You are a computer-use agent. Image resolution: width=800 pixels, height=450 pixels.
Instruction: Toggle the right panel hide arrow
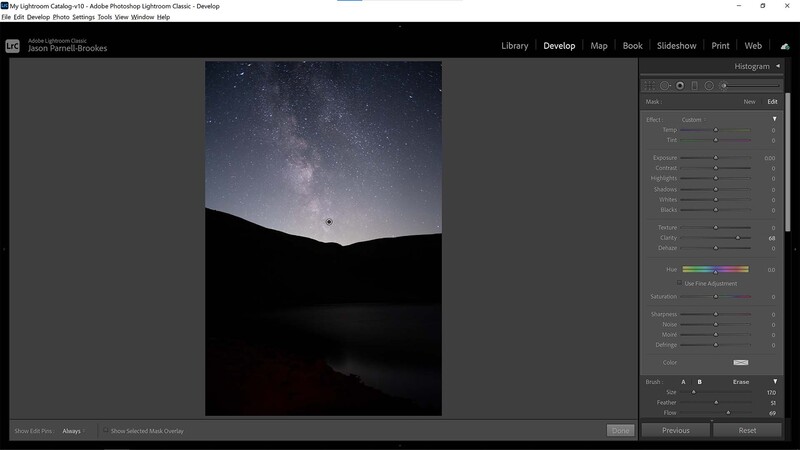(795, 249)
